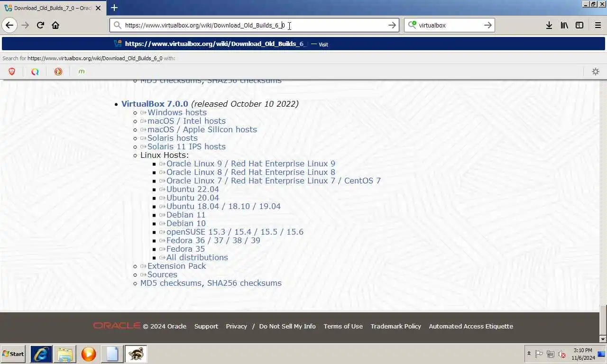This screenshot has height=364, width=607.
Task: Open a new tab with plus button
Action: pyautogui.click(x=114, y=8)
